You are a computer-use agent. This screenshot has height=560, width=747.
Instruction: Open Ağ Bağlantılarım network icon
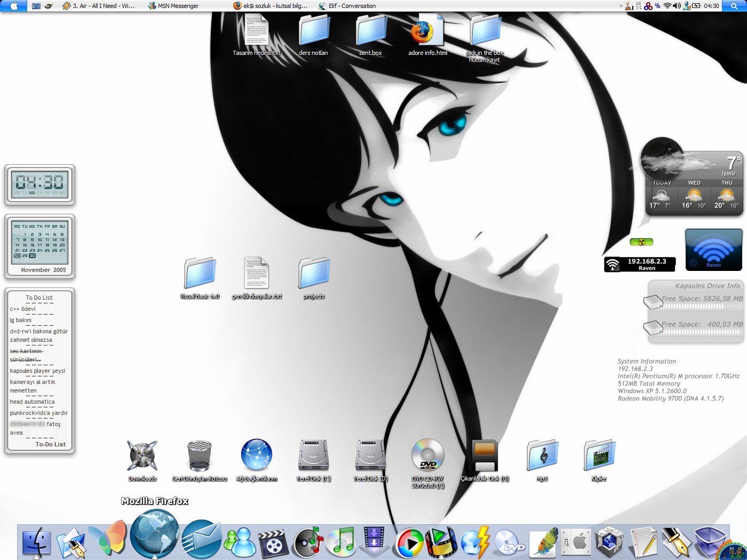pyautogui.click(x=257, y=460)
